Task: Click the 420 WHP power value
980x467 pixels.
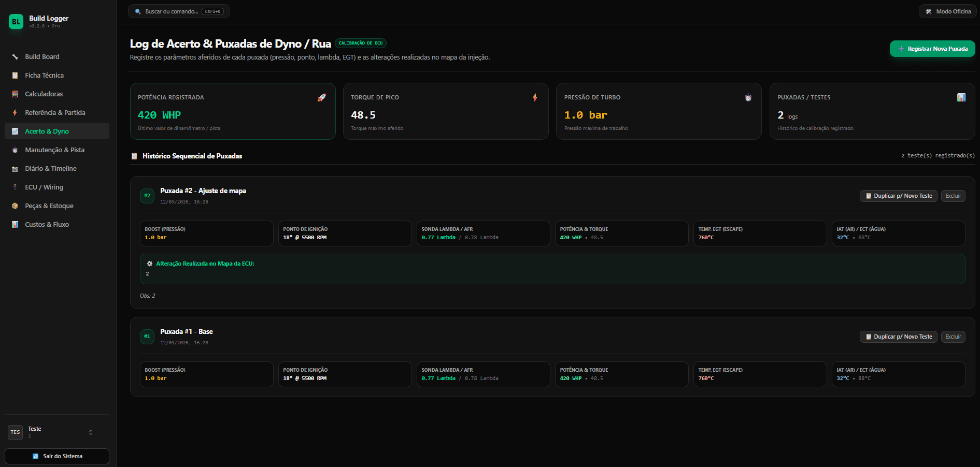Action: pyautogui.click(x=159, y=115)
